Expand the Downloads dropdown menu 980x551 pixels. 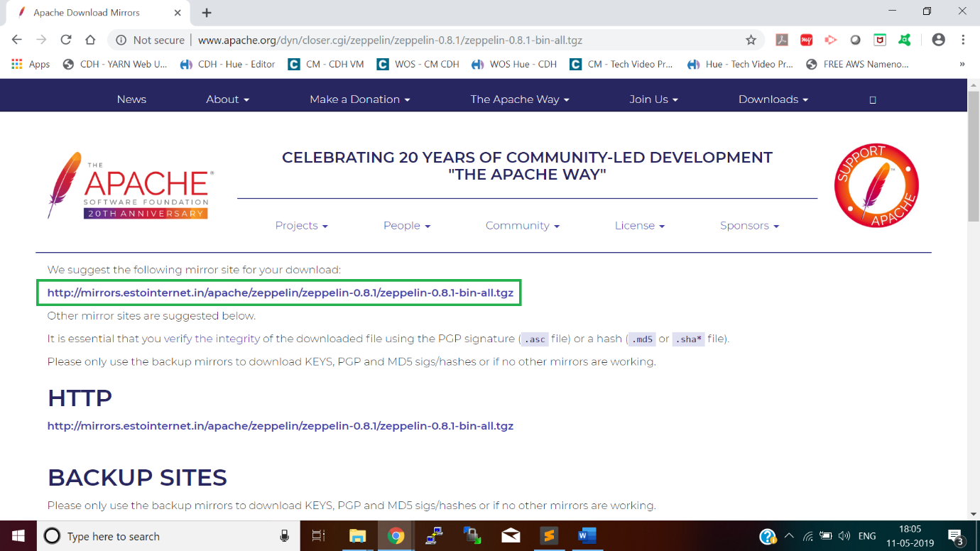[773, 99]
